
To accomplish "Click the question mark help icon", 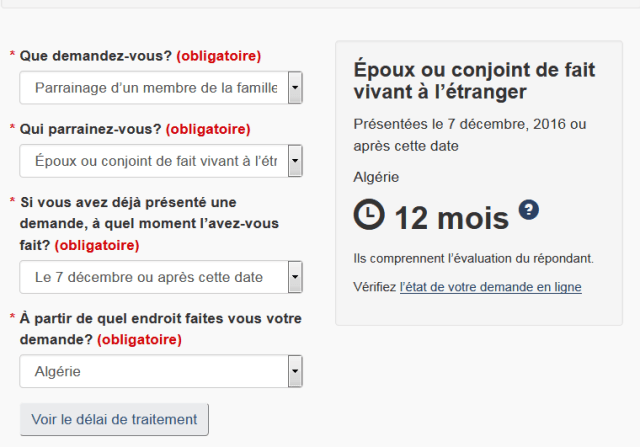I will (529, 210).
